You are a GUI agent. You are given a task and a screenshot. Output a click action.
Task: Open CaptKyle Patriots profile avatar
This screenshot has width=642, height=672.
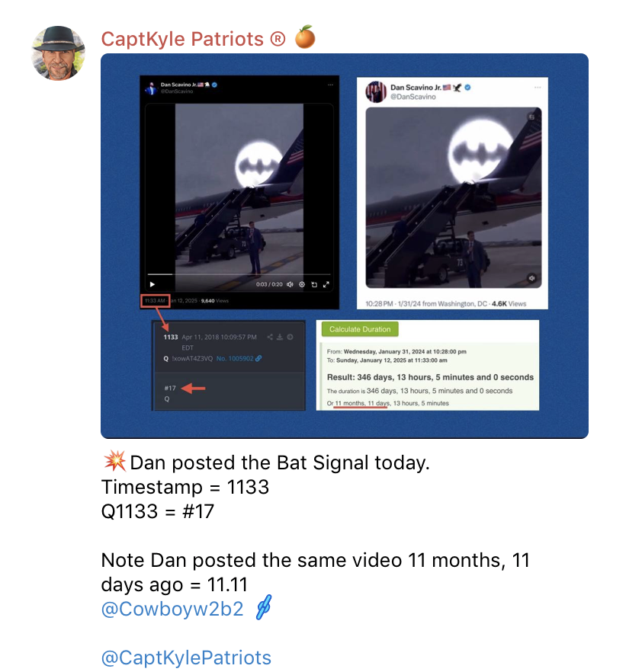(x=58, y=53)
